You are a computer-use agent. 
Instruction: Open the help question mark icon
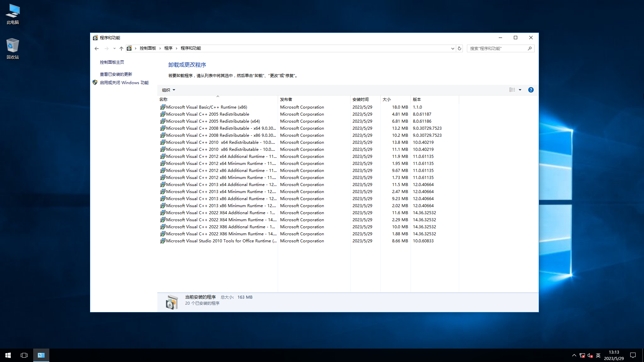531,90
